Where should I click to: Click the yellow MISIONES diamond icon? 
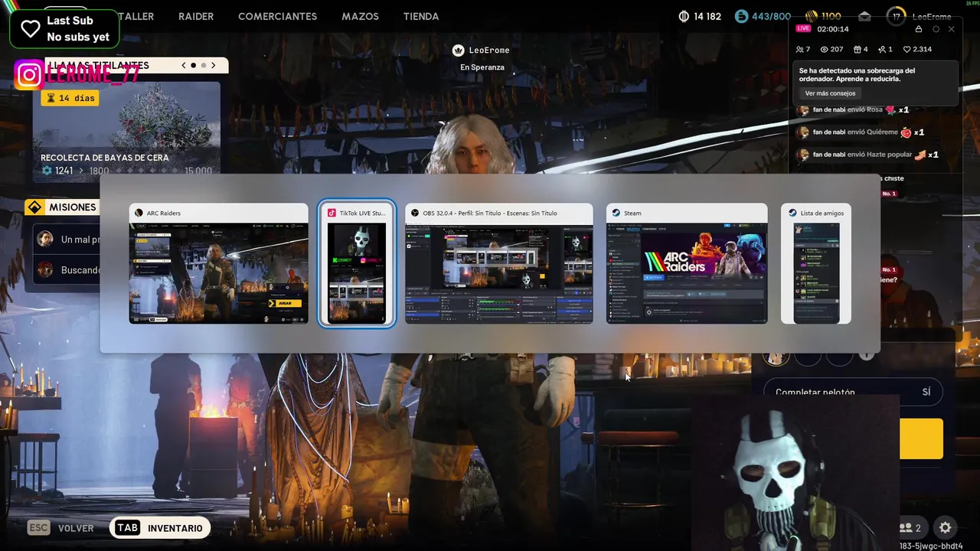(x=34, y=207)
